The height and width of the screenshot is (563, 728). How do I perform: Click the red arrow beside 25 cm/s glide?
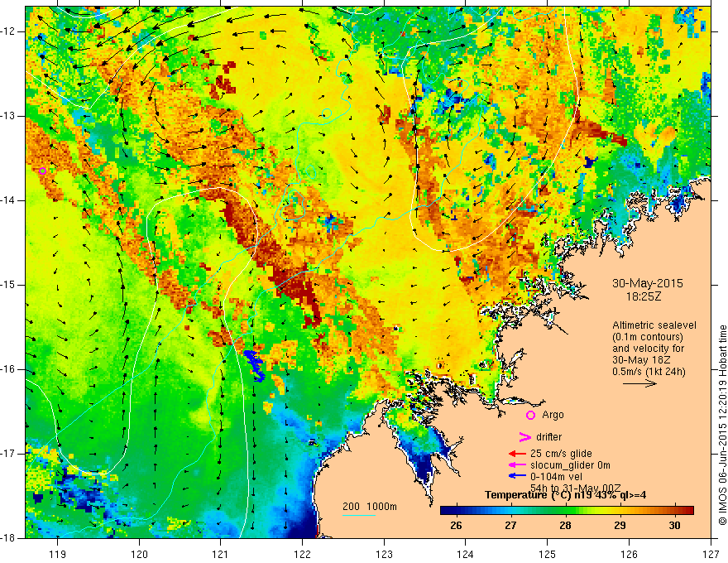pos(517,454)
